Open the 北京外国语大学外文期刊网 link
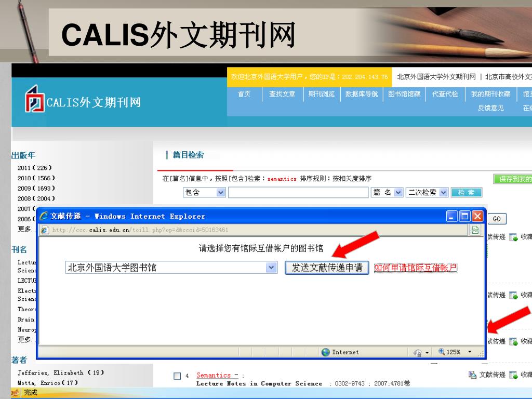 coord(436,77)
